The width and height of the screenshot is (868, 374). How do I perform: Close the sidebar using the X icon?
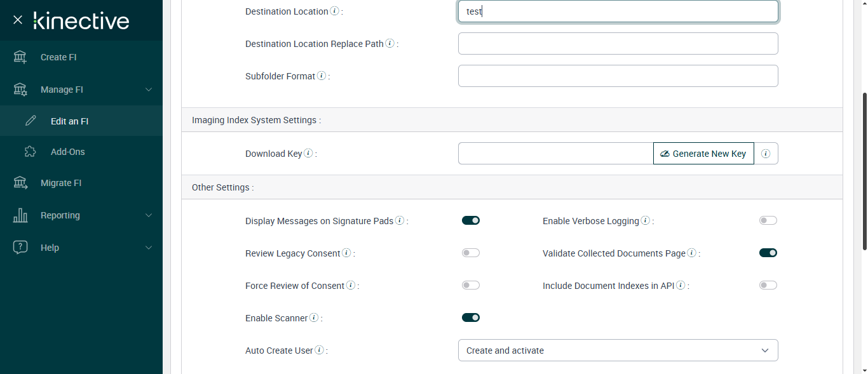pos(18,20)
